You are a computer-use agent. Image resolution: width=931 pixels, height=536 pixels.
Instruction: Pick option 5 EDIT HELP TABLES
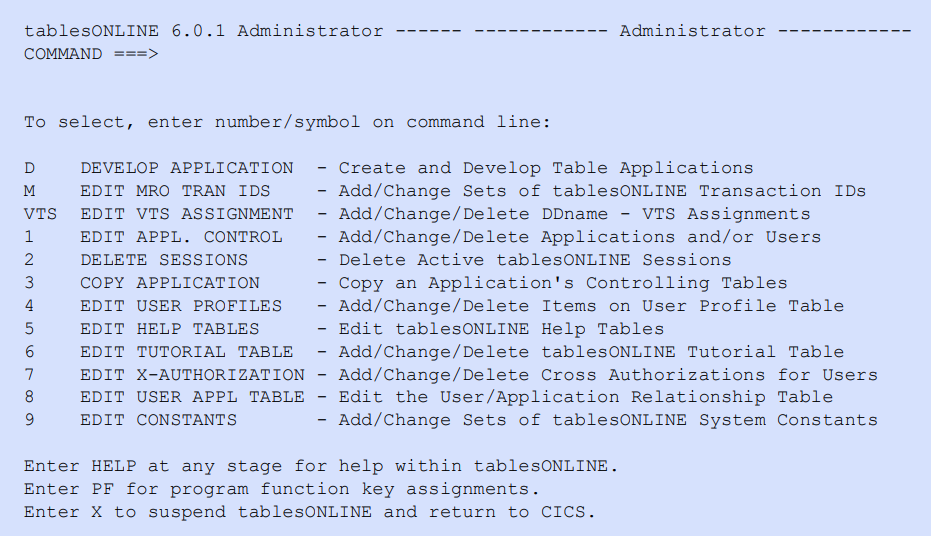click(142, 329)
